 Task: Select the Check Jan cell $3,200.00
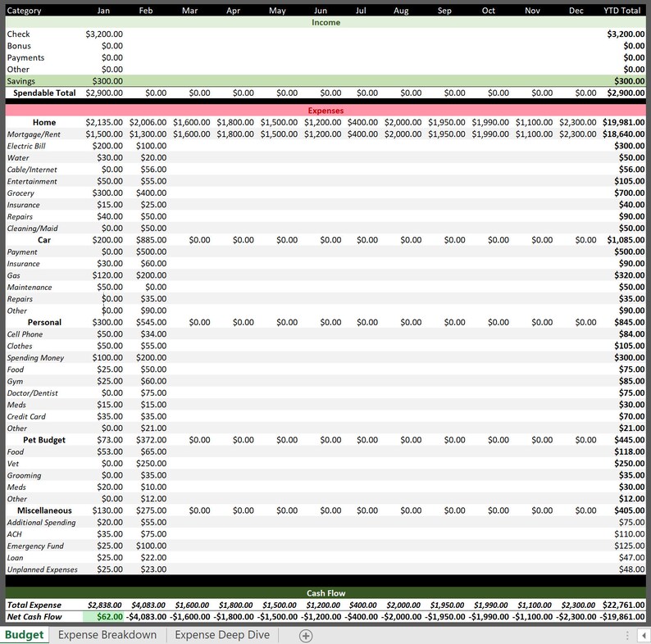104,34
